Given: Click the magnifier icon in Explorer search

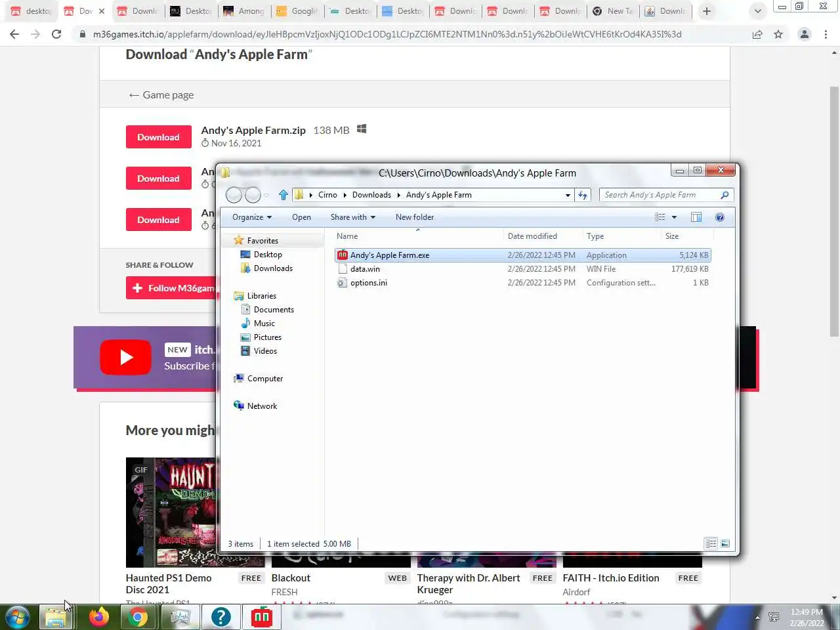Looking at the screenshot, I should (724, 195).
